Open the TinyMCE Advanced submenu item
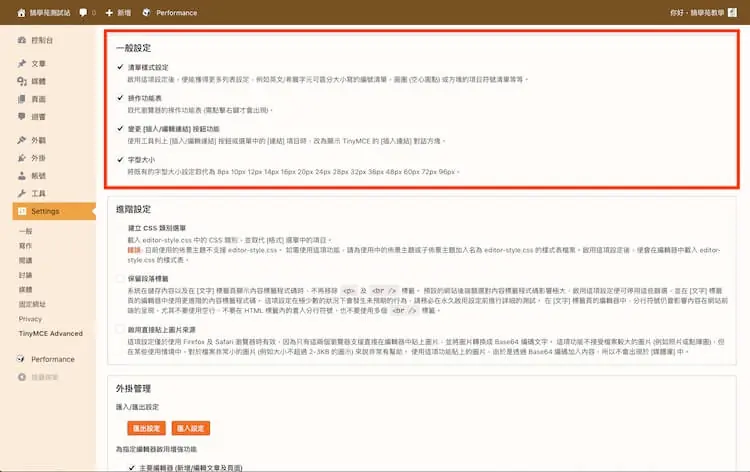Viewport: 750px width, 472px height. point(51,333)
